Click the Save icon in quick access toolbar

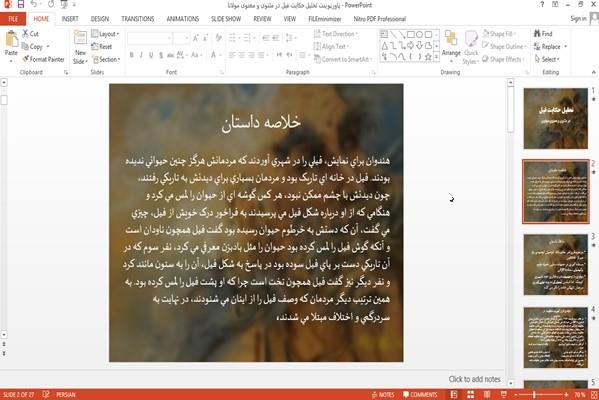pyautogui.click(x=21, y=5)
